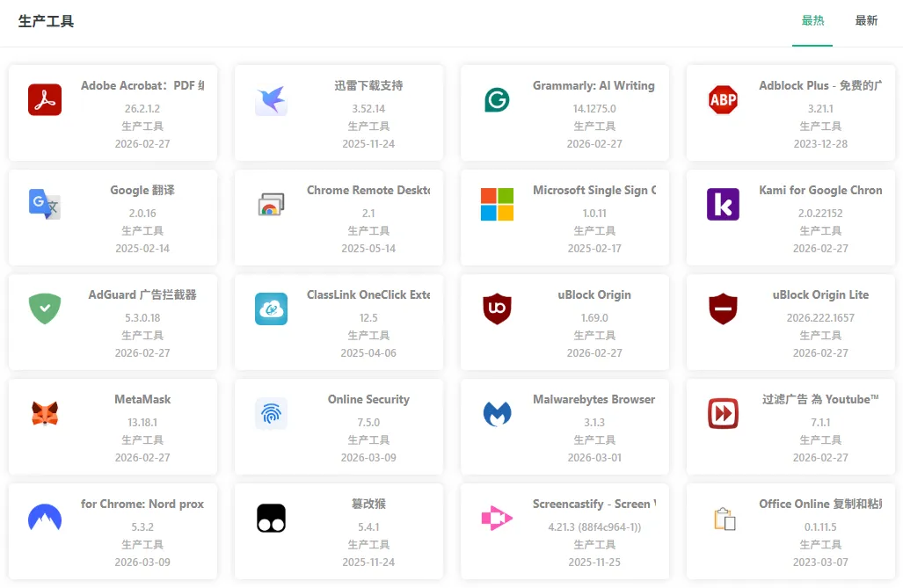Screen dimensions: 903x588
Task: Open Kami for Google Chrome title
Action: [820, 190]
